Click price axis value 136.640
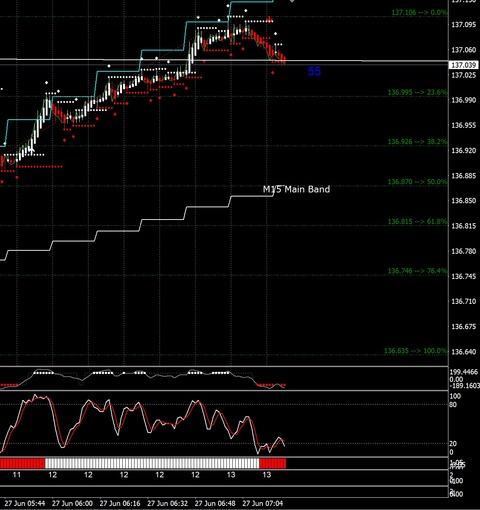 pos(464,352)
